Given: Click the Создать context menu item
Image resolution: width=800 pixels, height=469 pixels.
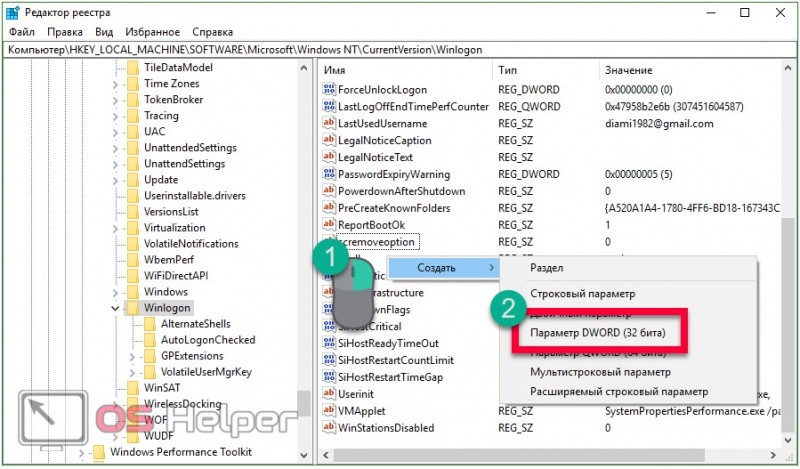Looking at the screenshot, I should click(x=443, y=268).
